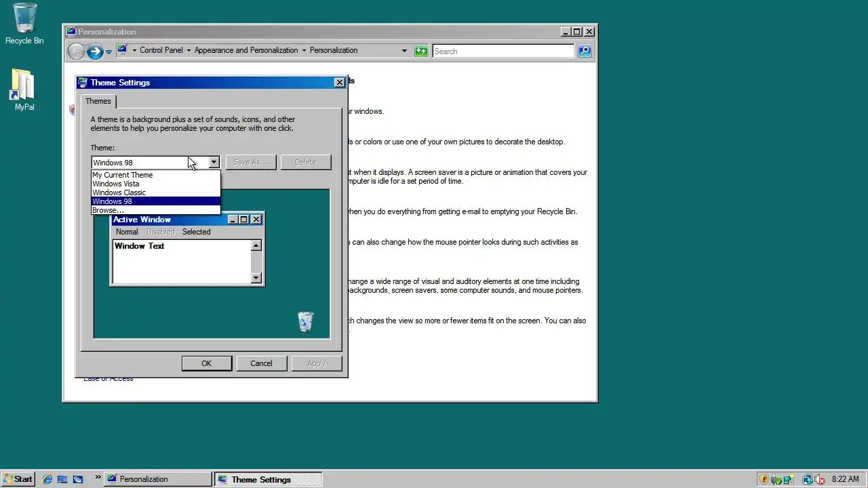This screenshot has height=488, width=868.
Task: Click the security shield tray icon
Action: [764, 479]
